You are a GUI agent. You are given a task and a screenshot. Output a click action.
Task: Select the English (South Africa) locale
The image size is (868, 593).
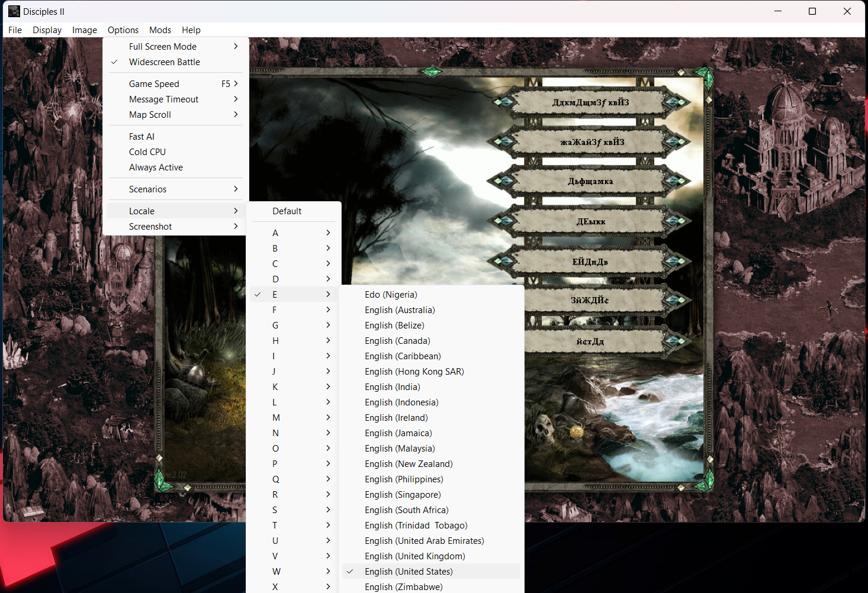coord(431,510)
